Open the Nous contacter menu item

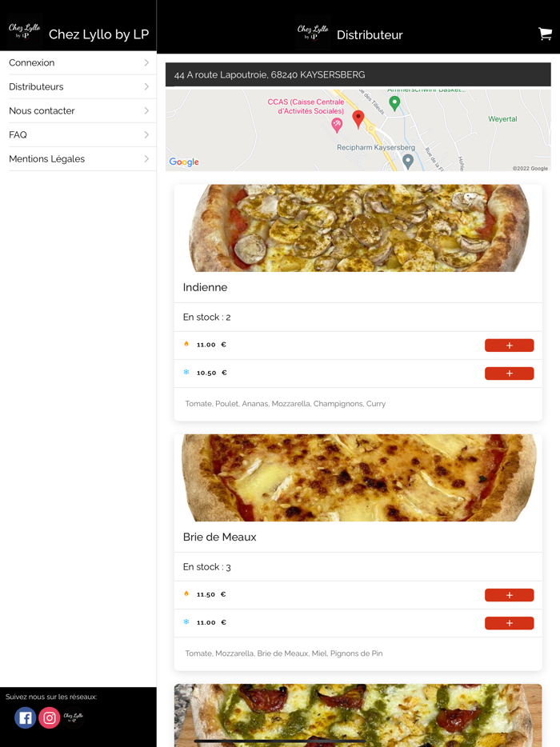click(x=42, y=110)
